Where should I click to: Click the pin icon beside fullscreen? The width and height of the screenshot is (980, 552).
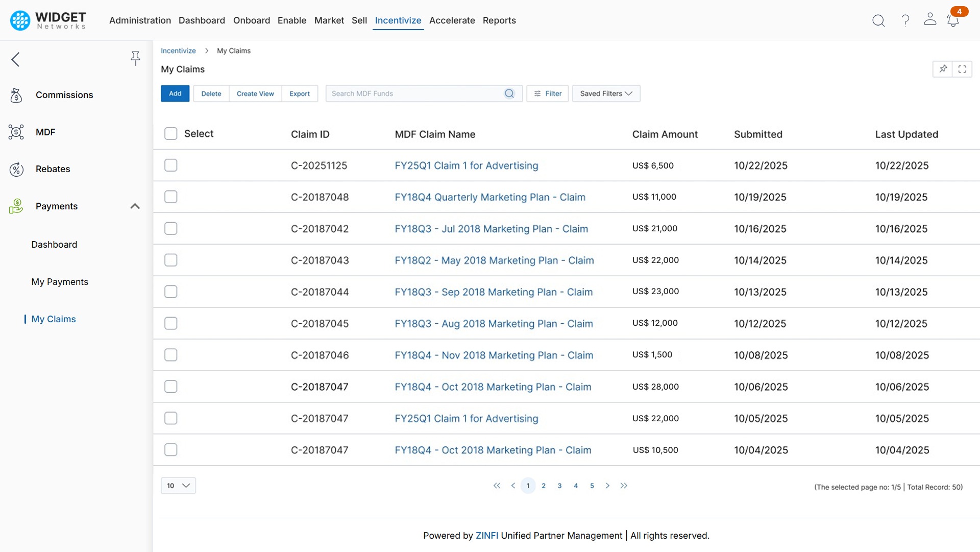point(943,69)
